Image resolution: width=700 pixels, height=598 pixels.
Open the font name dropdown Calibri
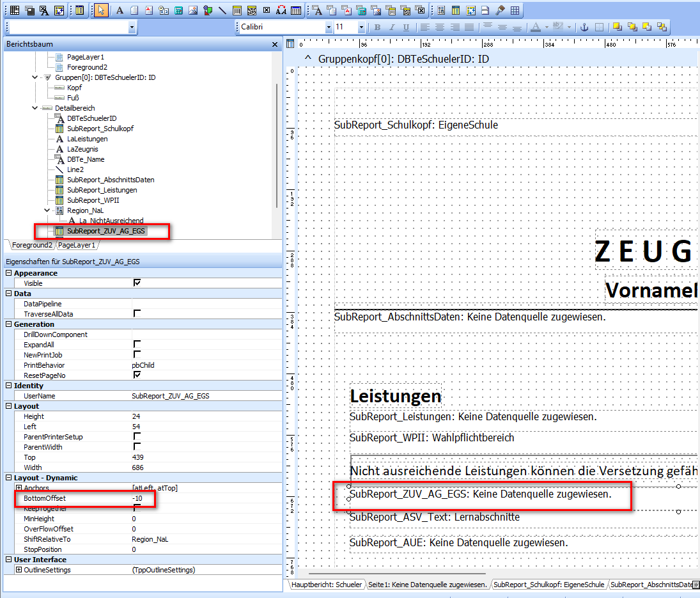[x=329, y=28]
